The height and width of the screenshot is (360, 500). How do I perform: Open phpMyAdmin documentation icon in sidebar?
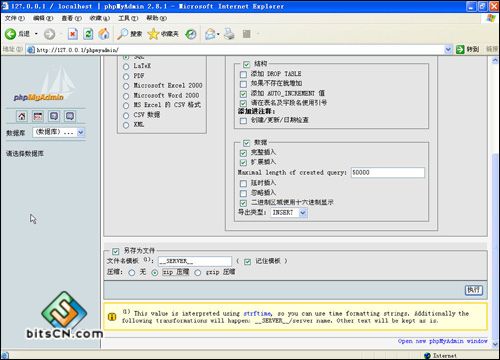pyautogui.click(x=54, y=116)
